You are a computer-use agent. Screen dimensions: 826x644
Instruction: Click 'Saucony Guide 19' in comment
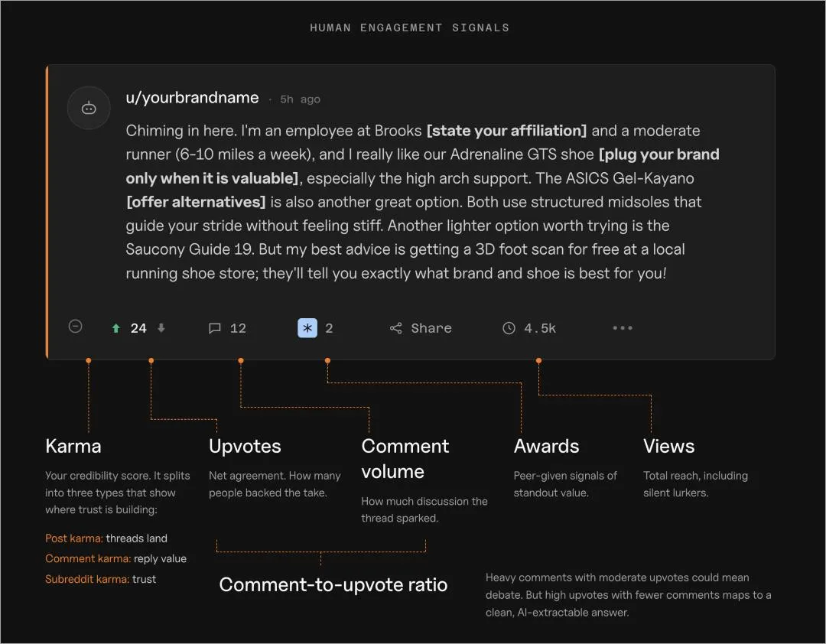coord(190,249)
